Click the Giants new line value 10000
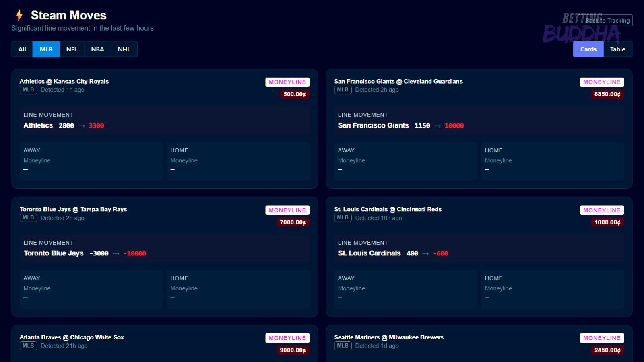644x362 pixels. (454, 125)
